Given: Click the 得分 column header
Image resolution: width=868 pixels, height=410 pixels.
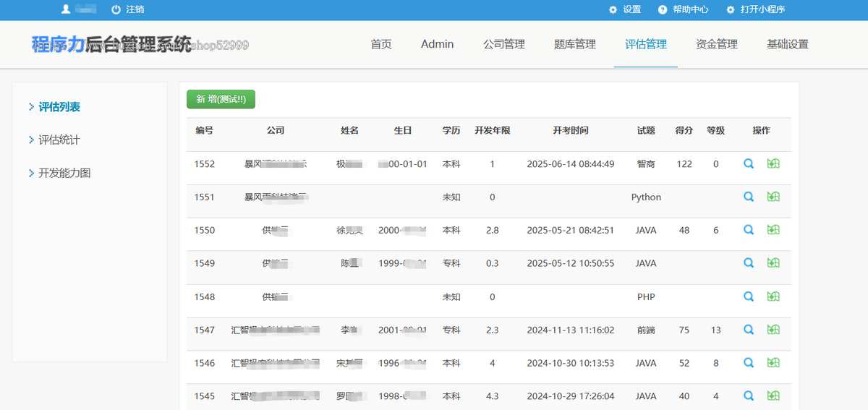Looking at the screenshot, I should pos(684,131).
